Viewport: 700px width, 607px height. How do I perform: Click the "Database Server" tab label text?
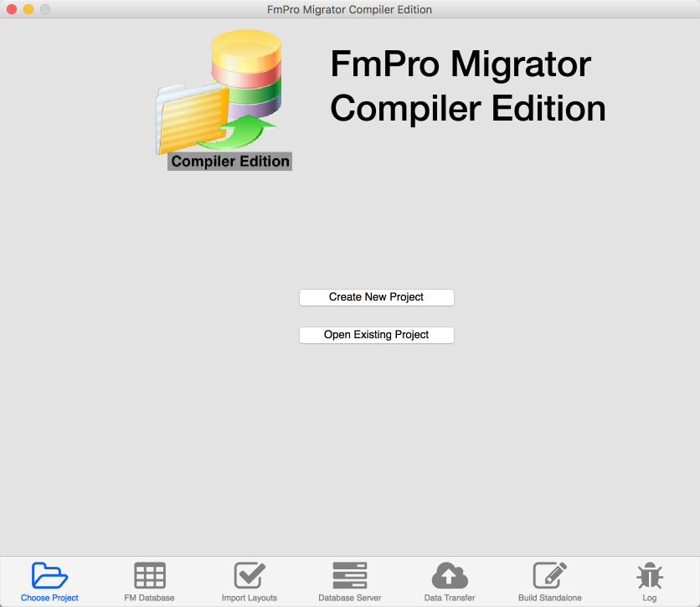(350, 598)
